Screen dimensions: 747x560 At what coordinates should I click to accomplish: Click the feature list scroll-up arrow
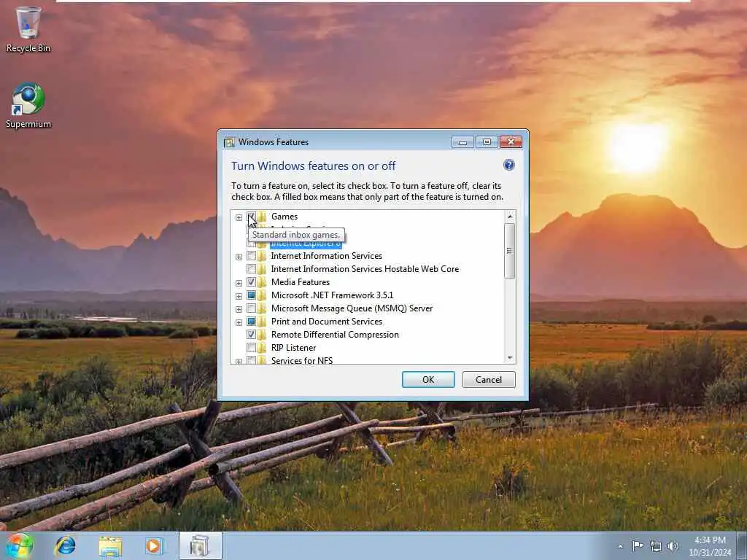coord(510,217)
